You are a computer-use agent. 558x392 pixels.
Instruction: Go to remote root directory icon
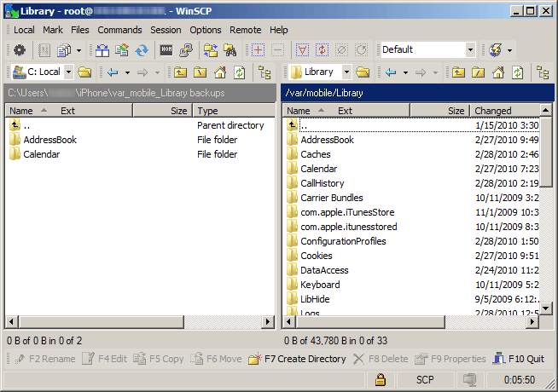pos(478,72)
